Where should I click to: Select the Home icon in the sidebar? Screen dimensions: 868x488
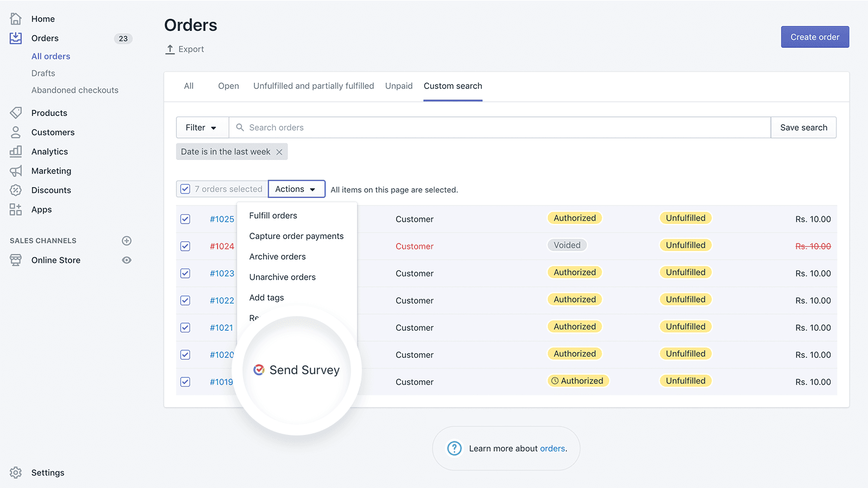point(16,18)
